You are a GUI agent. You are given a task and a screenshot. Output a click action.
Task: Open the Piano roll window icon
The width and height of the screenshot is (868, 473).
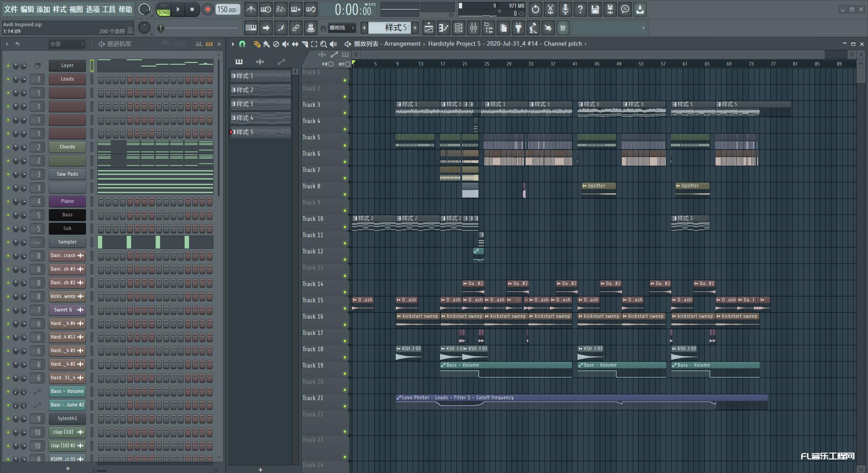click(x=444, y=28)
